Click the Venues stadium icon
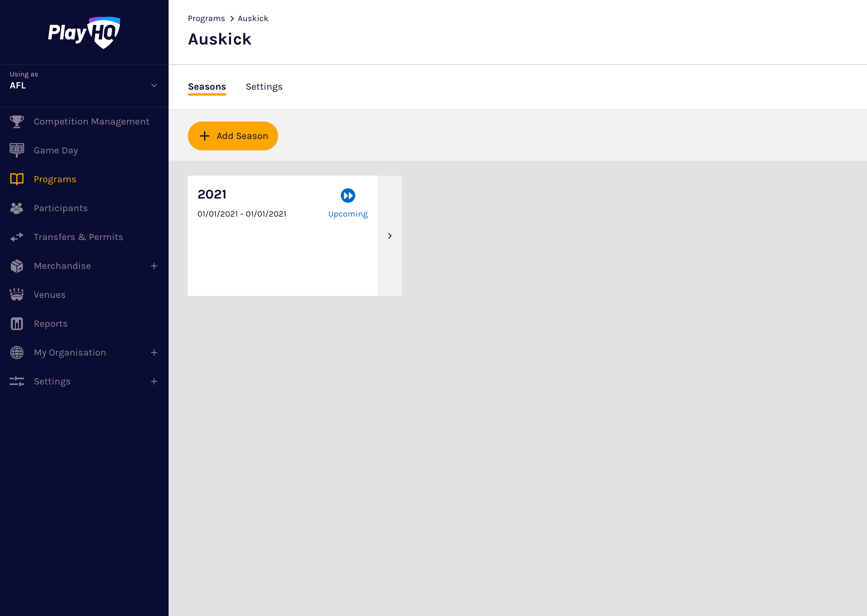Screen dimensions: 867x616 click(17, 295)
